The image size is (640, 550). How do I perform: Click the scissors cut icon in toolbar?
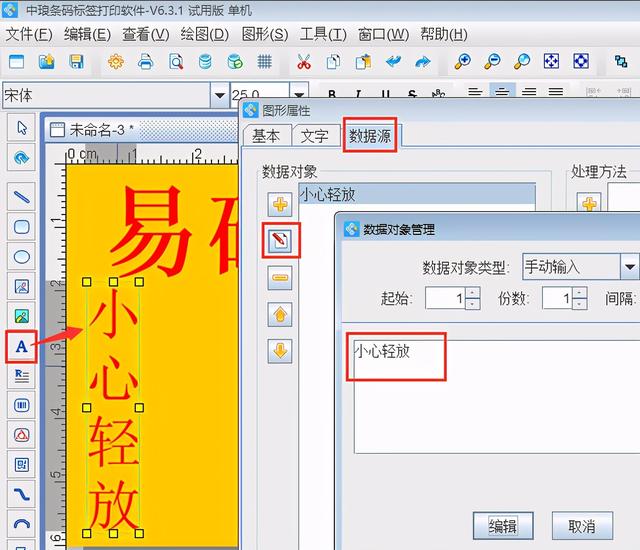pyautogui.click(x=304, y=62)
